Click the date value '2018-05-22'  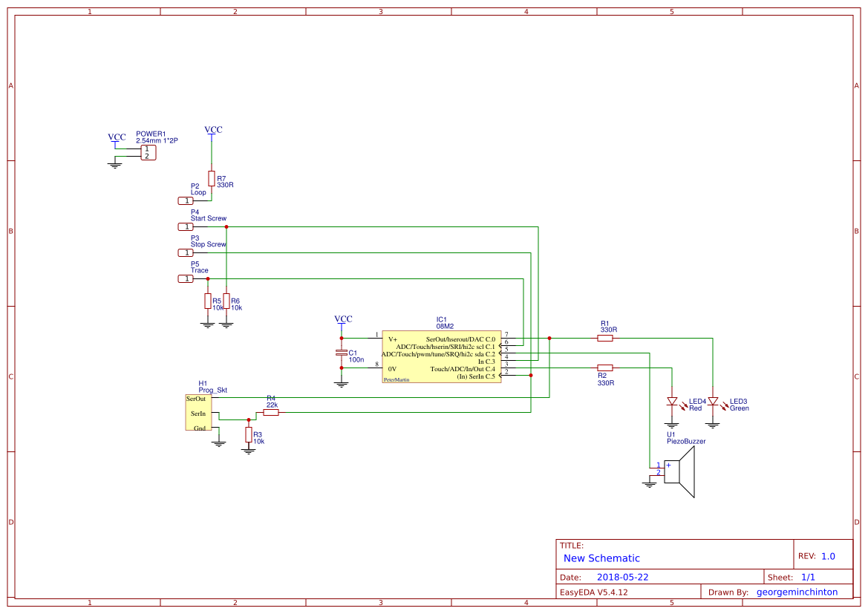coord(622,577)
